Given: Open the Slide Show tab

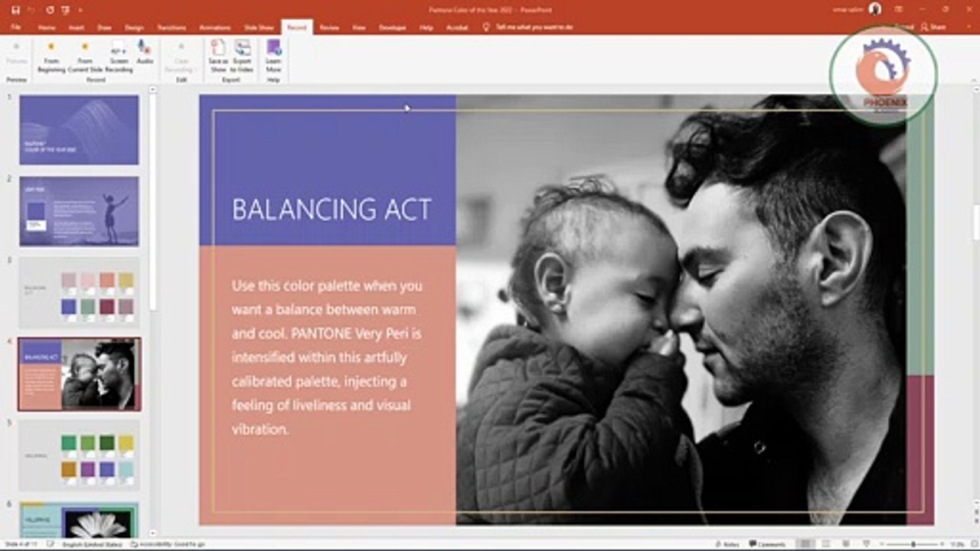Looking at the screenshot, I should (x=259, y=28).
